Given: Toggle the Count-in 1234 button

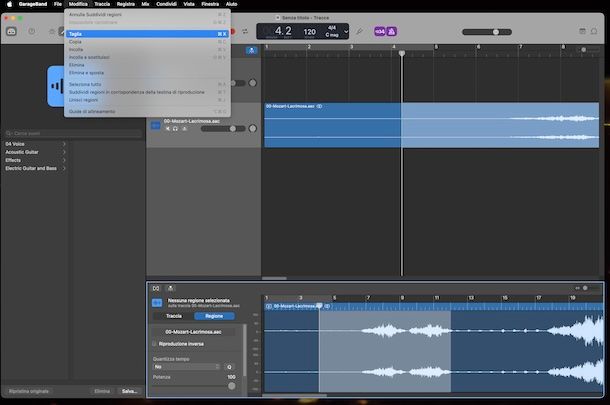Looking at the screenshot, I should [x=380, y=32].
